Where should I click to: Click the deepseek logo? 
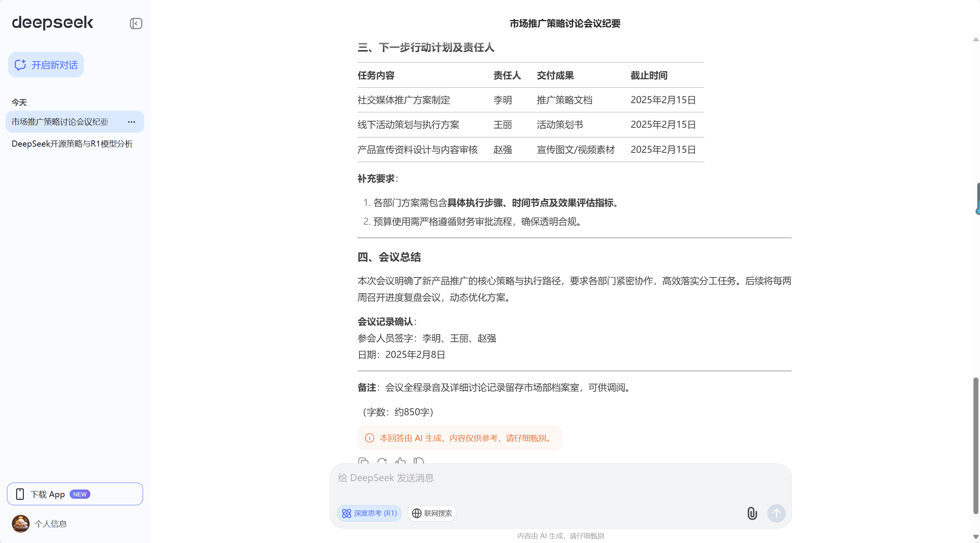point(53,23)
